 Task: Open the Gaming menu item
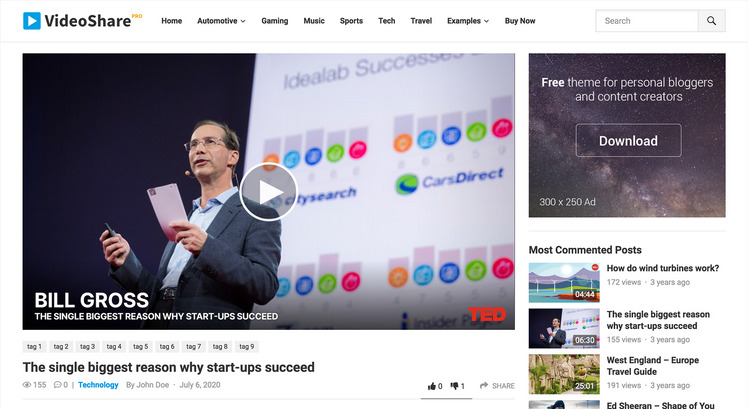pyautogui.click(x=275, y=21)
